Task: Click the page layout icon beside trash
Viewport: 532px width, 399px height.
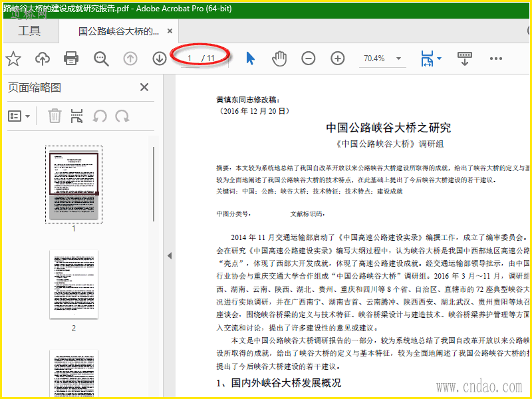Action: point(76,116)
